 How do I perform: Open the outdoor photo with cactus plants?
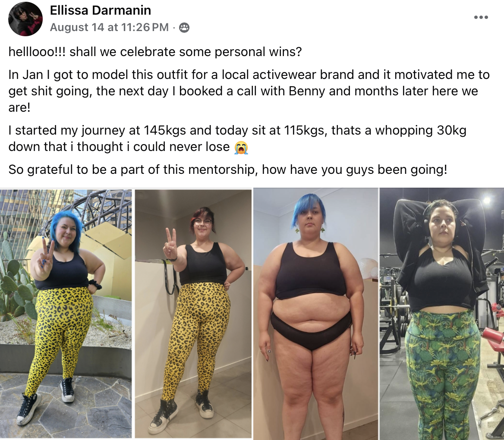66,313
